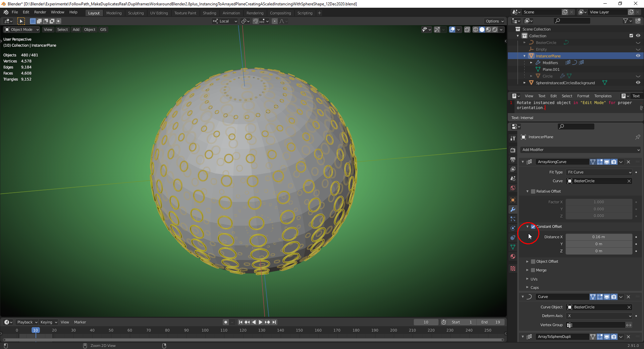Click the current frame field showing 10
The image size is (644, 349).
426,322
